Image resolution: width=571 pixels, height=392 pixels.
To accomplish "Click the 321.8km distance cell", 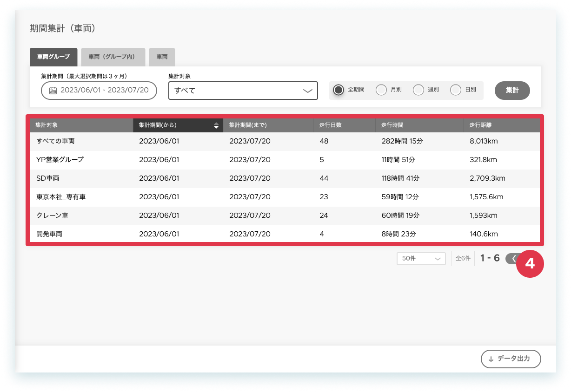I will coord(484,160).
